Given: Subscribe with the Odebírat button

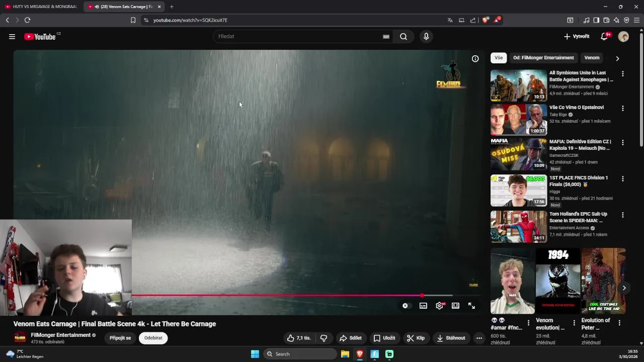Looking at the screenshot, I should 153,338.
